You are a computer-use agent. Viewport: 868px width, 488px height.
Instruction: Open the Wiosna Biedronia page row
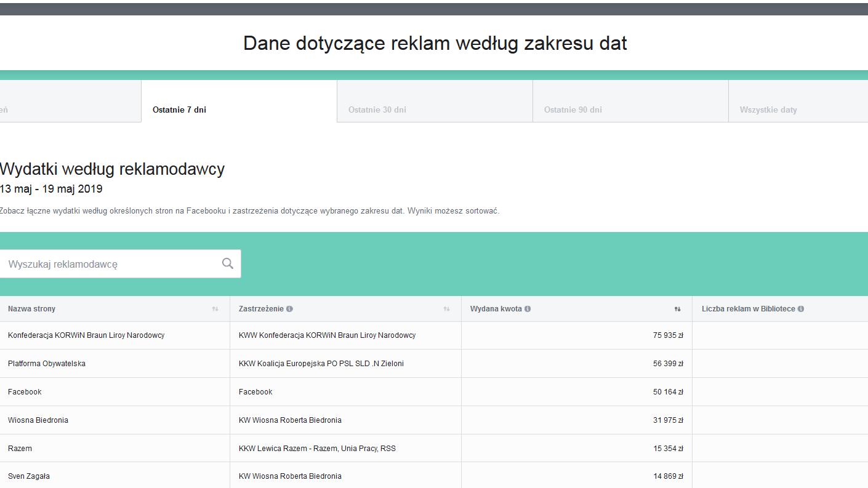[x=38, y=420]
